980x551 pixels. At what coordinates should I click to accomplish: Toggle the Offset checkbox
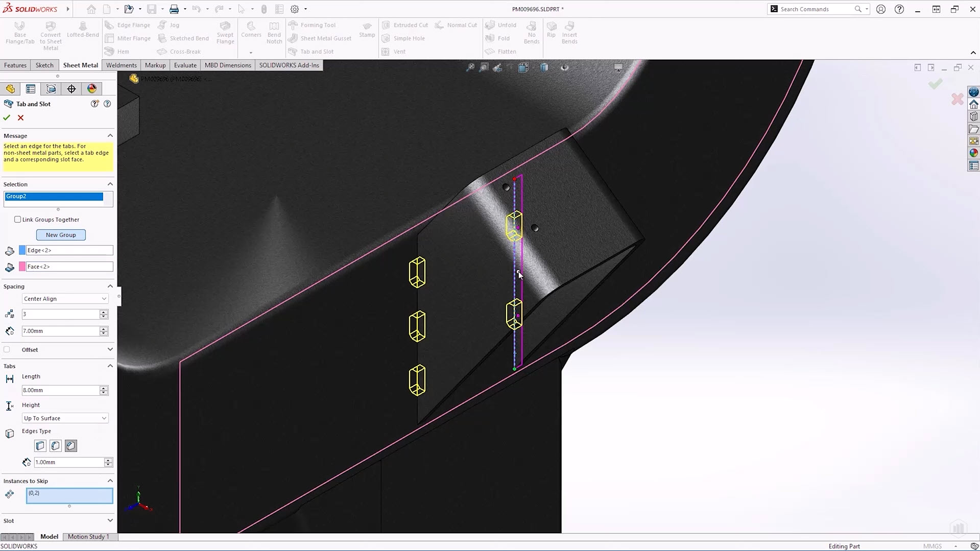point(7,350)
